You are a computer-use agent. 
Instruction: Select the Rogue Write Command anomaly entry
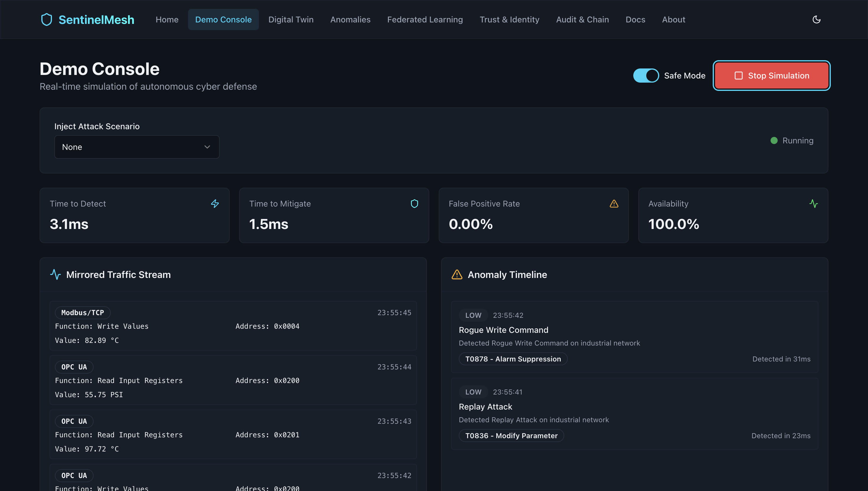tap(503, 330)
